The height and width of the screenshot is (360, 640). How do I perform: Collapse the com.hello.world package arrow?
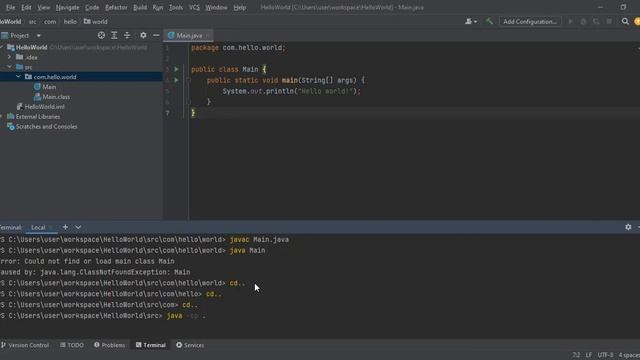coord(18,77)
